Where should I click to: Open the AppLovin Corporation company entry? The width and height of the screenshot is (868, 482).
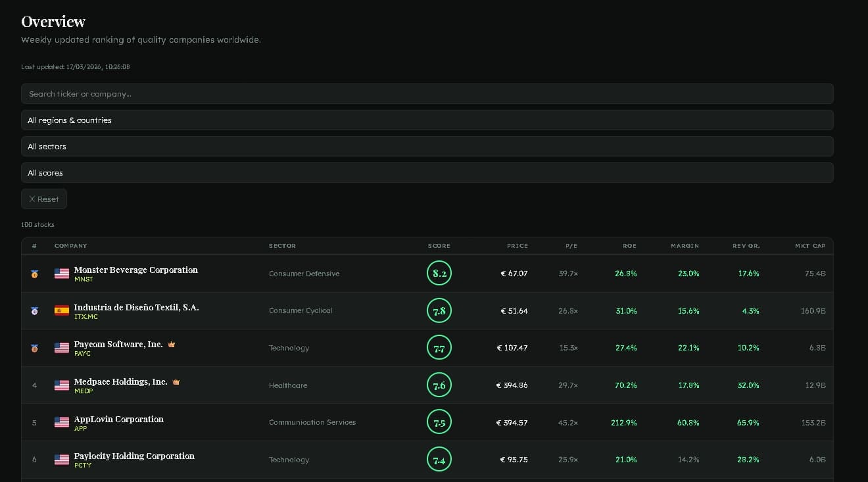point(119,419)
